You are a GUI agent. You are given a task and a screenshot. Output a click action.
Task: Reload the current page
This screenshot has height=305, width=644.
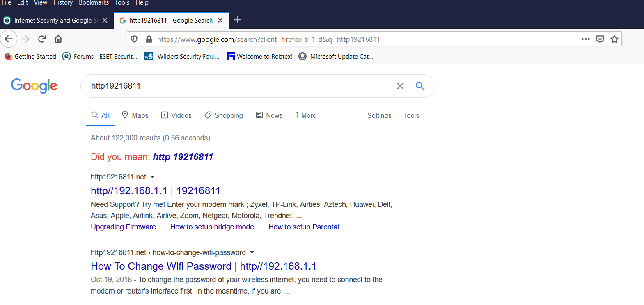click(x=42, y=39)
